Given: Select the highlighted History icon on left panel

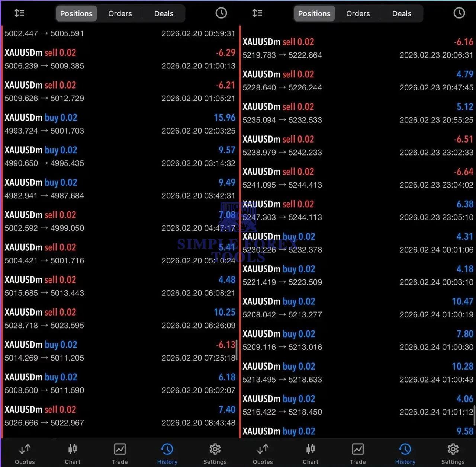Looking at the screenshot, I should pyautogui.click(x=167, y=452).
